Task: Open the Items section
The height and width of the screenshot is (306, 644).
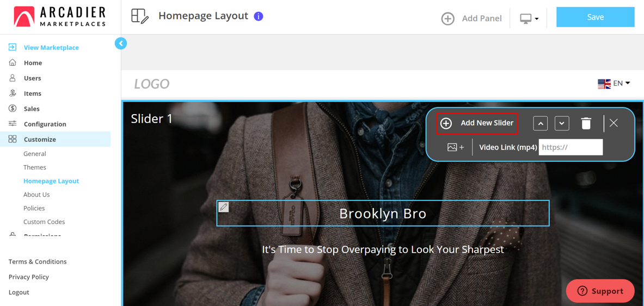Action: (33, 93)
